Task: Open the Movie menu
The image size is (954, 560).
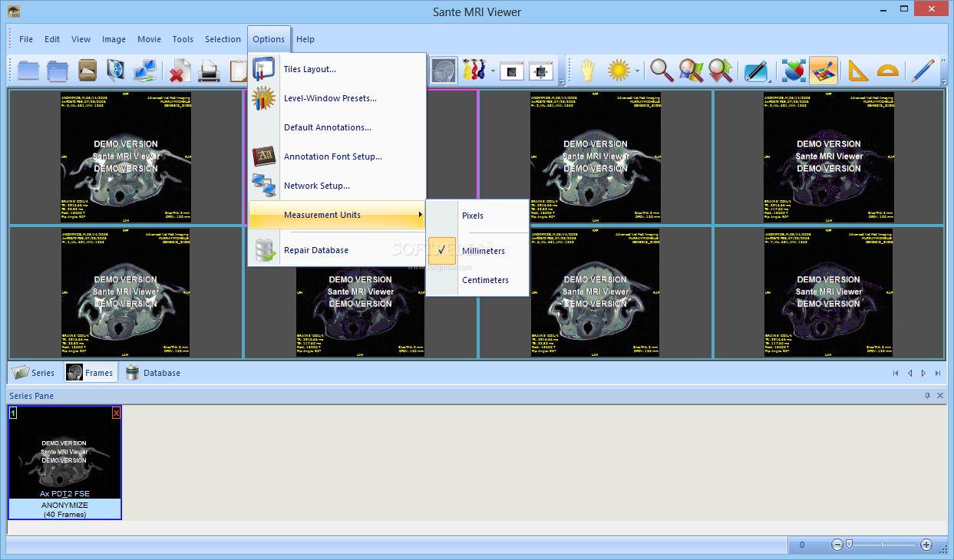Action: (149, 39)
